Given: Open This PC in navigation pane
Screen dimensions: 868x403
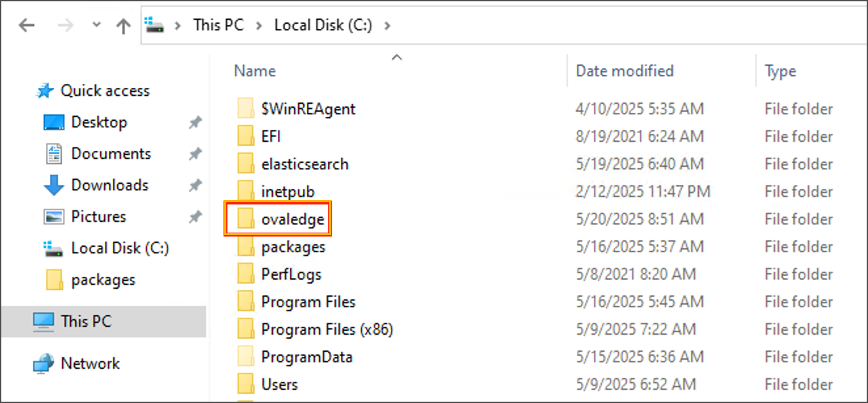Looking at the screenshot, I should point(86,322).
